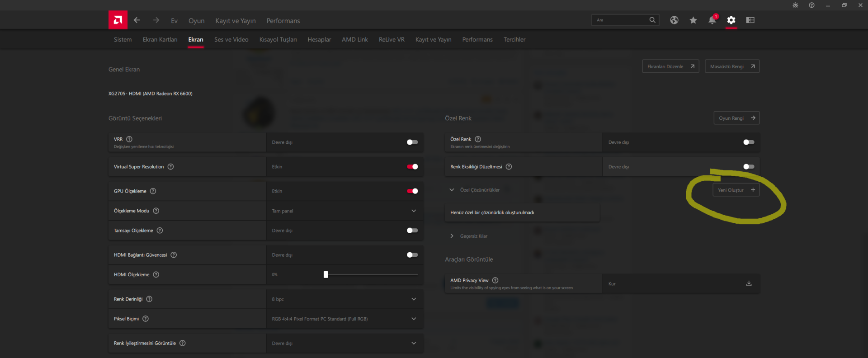
Task: Enable Renk Eksikliği Düzeltmesi toggle
Action: tap(749, 167)
